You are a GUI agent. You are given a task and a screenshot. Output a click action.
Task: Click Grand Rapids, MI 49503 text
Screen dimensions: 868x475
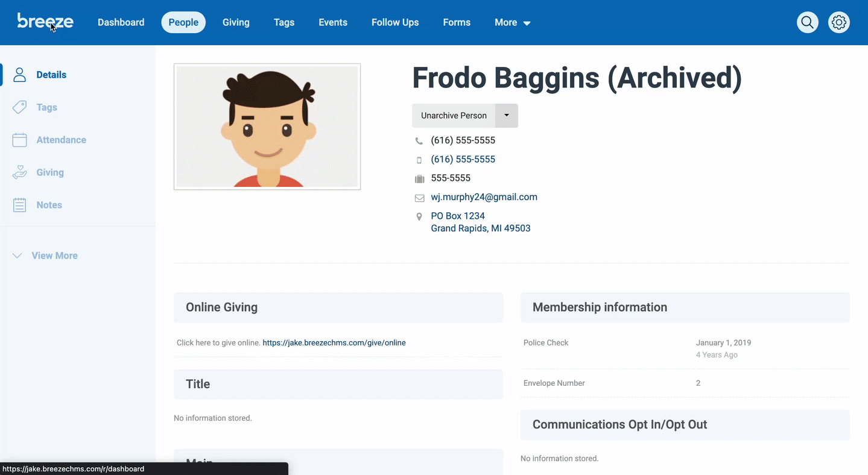pos(481,228)
